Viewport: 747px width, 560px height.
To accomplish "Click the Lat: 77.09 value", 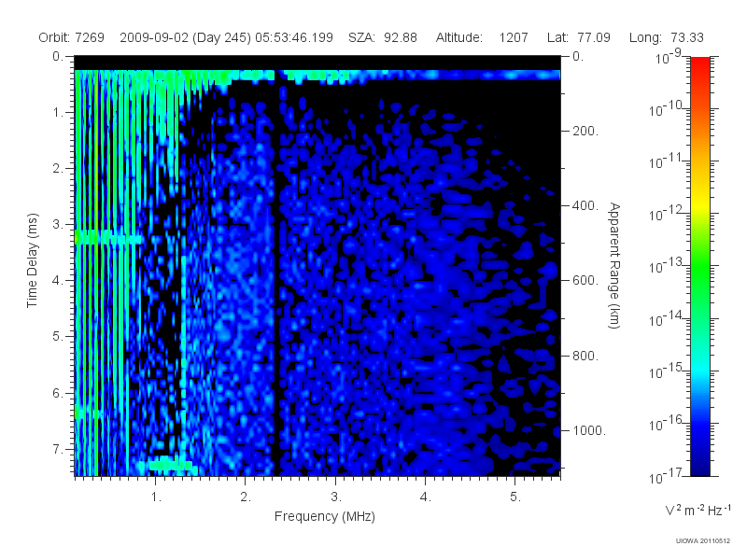I will pyautogui.click(x=578, y=37).
